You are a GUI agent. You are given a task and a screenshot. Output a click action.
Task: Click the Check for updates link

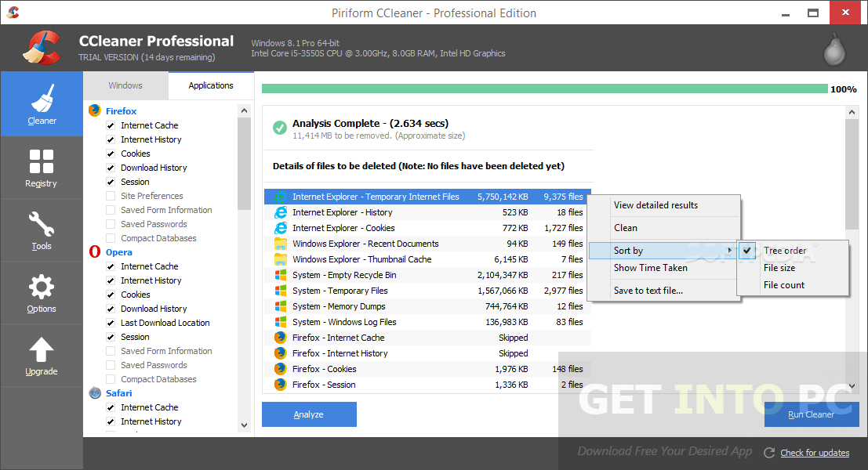(x=814, y=453)
